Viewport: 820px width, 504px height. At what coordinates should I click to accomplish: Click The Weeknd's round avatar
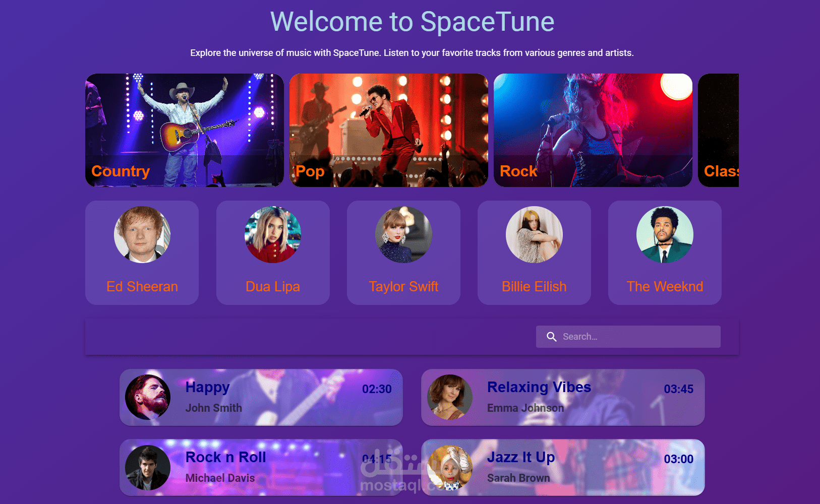[665, 234]
